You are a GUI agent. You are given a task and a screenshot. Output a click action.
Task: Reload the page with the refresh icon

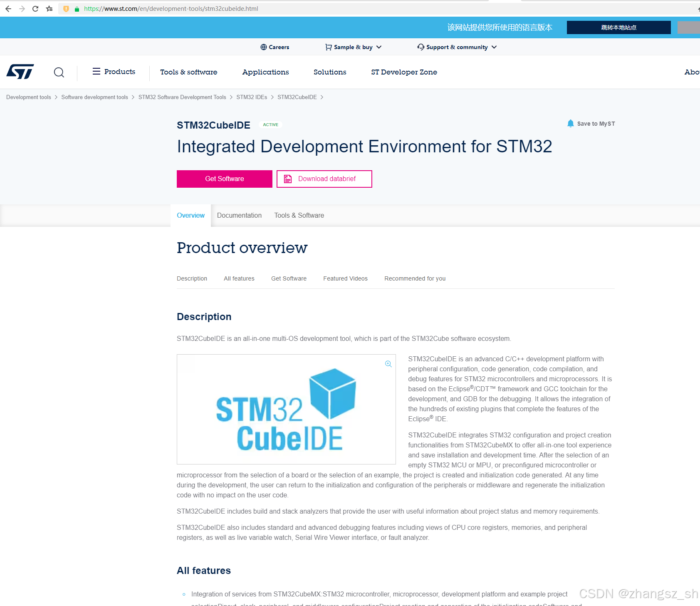[35, 9]
